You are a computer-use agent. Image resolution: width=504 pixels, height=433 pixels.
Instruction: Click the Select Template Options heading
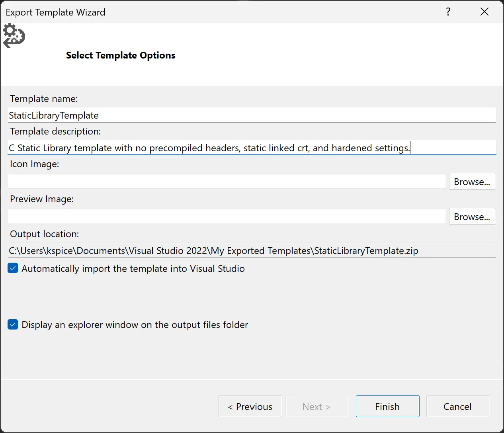point(121,55)
